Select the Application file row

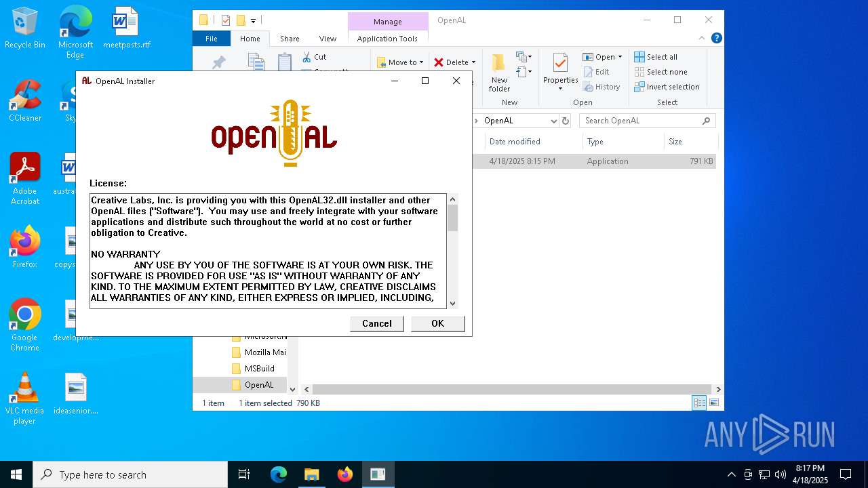point(594,161)
